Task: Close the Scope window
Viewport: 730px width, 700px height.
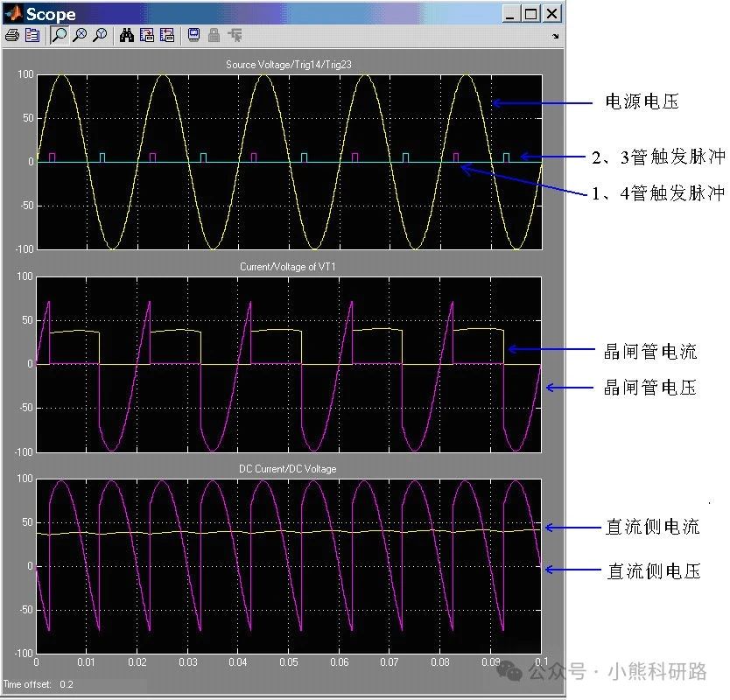Action: [x=551, y=14]
